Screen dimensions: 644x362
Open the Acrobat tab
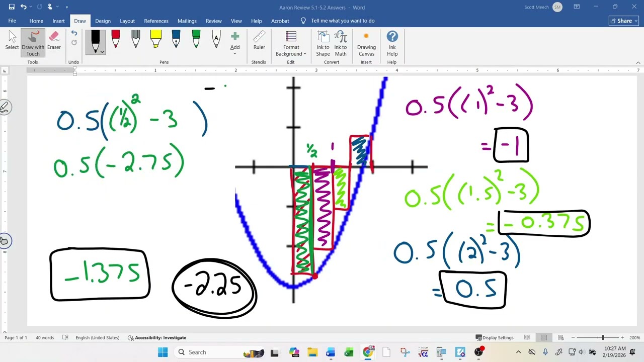click(x=280, y=21)
